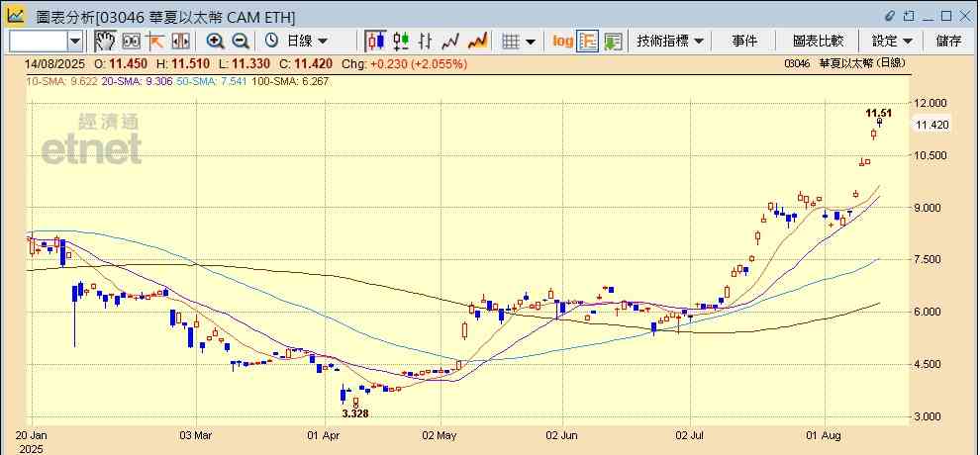Switch to orange area chart type

(x=477, y=42)
